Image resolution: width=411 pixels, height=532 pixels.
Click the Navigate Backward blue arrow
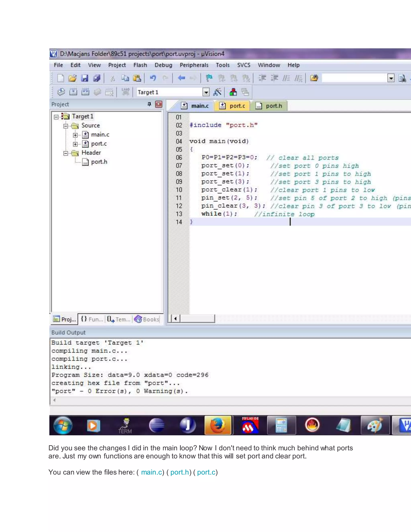pos(181,78)
